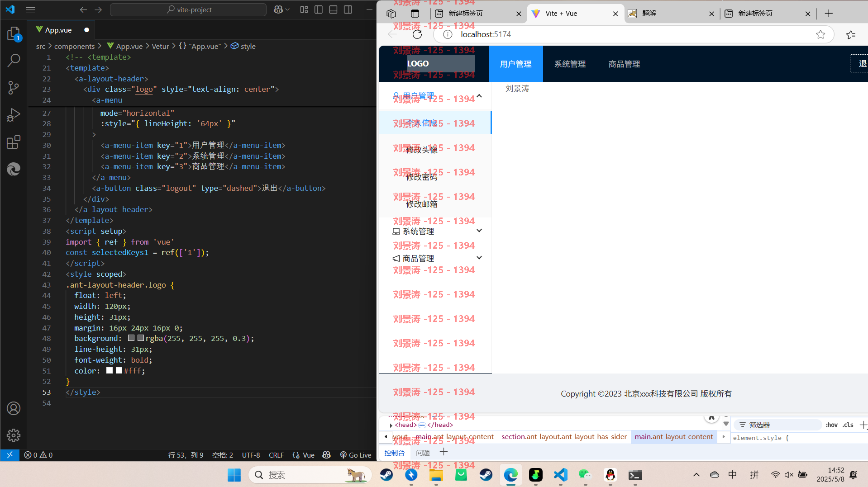Go back in VS Code navigation
The width and height of the screenshot is (868, 487).
83,9
